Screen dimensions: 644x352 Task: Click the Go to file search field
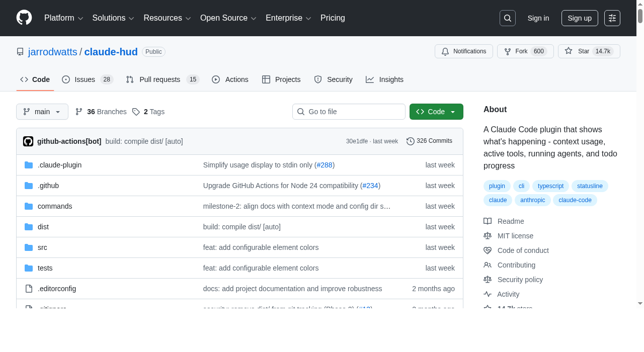pos(354,112)
